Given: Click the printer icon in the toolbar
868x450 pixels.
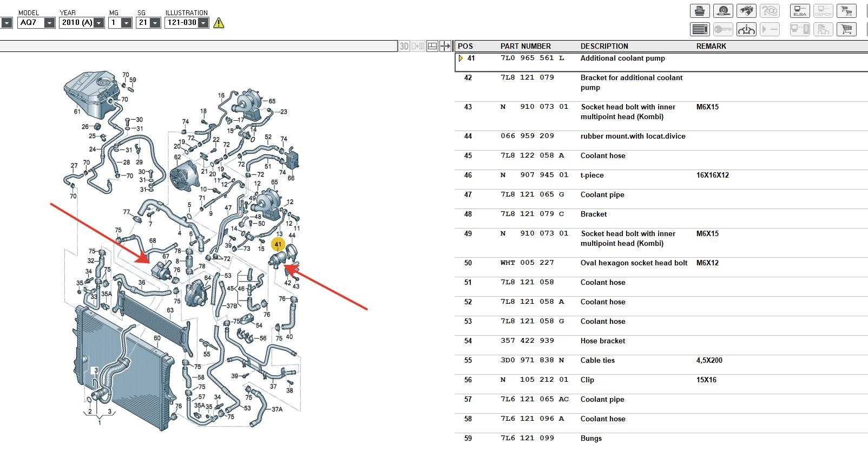Looking at the screenshot, I should click(700, 11).
